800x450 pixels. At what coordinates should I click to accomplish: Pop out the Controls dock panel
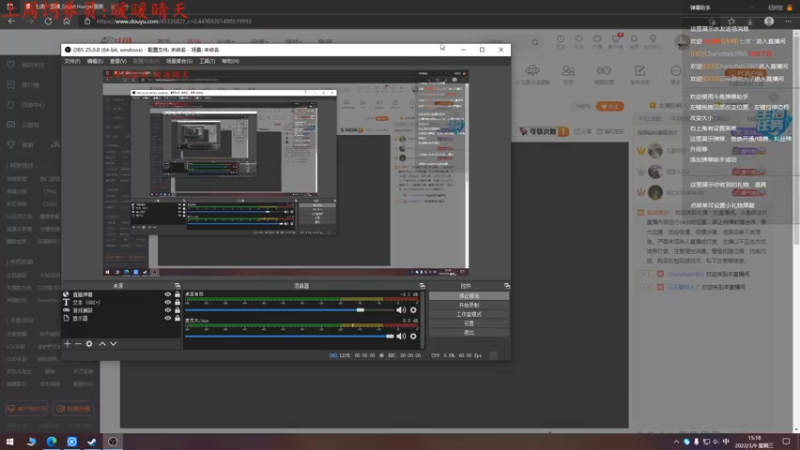tap(507, 286)
